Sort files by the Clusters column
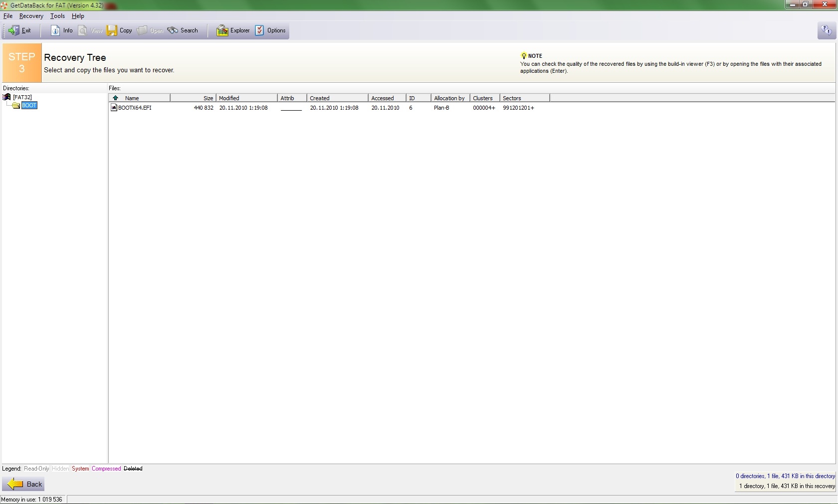The height and width of the screenshot is (504, 838). [485, 98]
